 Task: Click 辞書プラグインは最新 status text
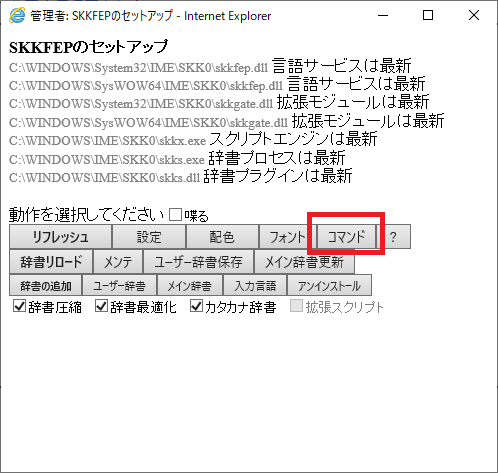[278, 176]
